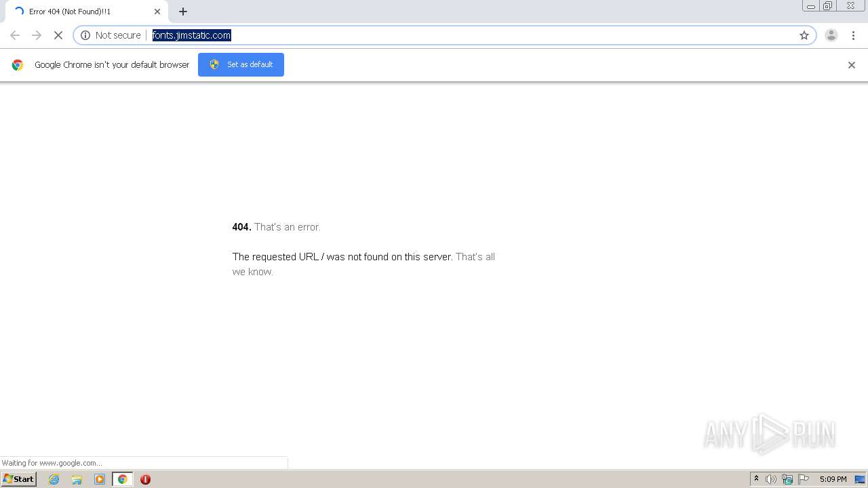Screen dimensions: 868x488
Task: Open the volume speaker tray icon
Action: pyautogui.click(x=771, y=479)
